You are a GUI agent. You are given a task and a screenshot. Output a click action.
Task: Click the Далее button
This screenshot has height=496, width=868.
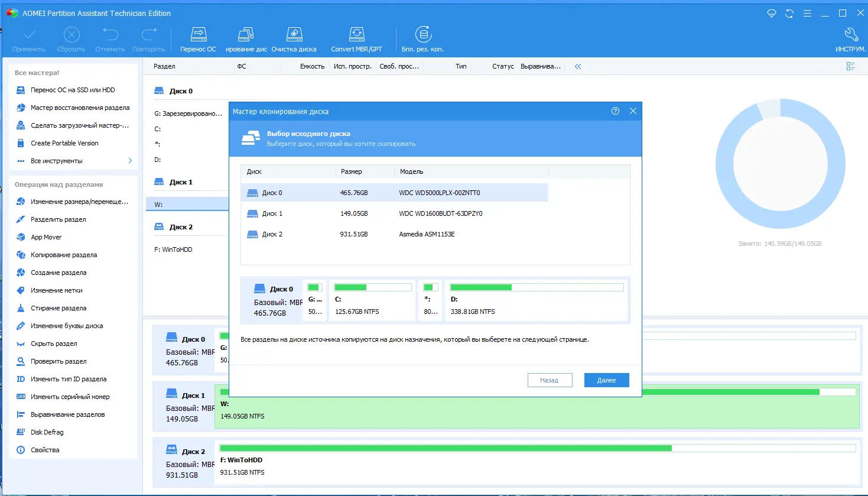[606, 380]
